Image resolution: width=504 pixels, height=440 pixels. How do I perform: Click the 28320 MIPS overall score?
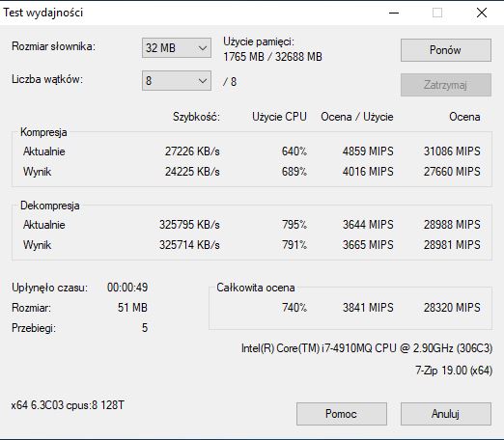[x=452, y=308]
